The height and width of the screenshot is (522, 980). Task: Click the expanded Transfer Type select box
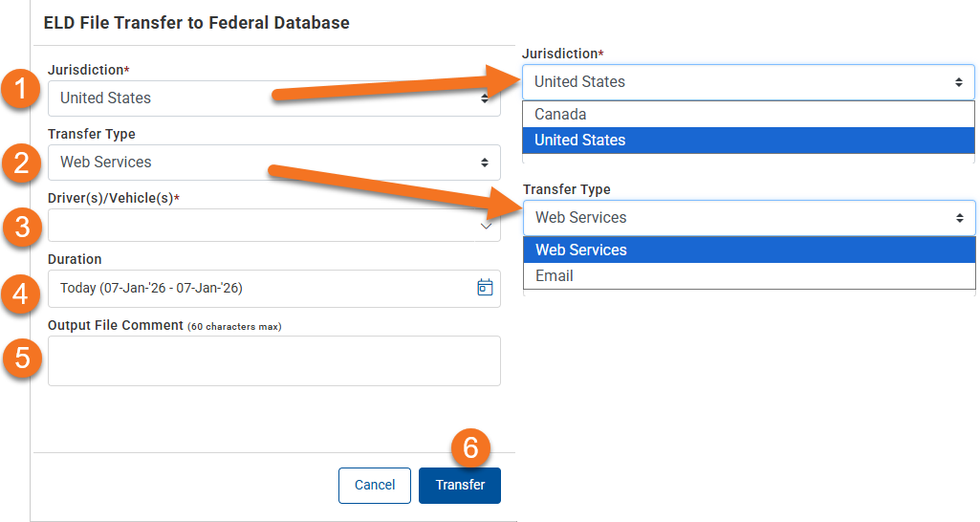pos(748,218)
